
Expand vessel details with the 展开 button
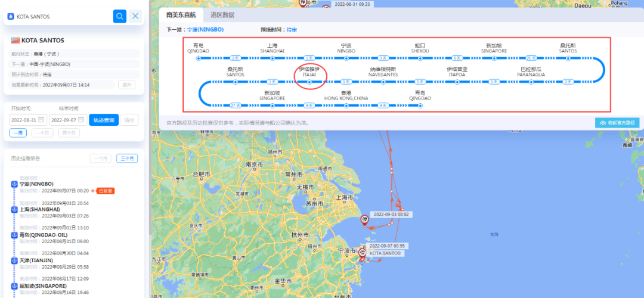(128, 85)
